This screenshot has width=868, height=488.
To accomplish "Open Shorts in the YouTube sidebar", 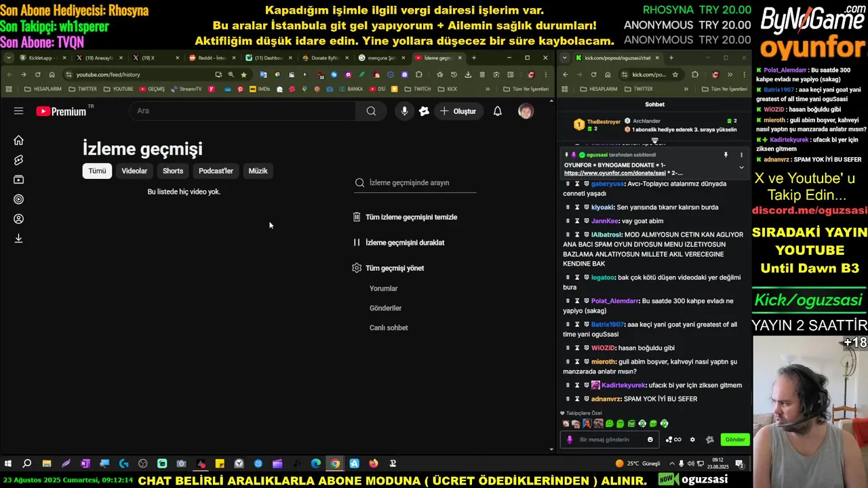I will coord(18,160).
